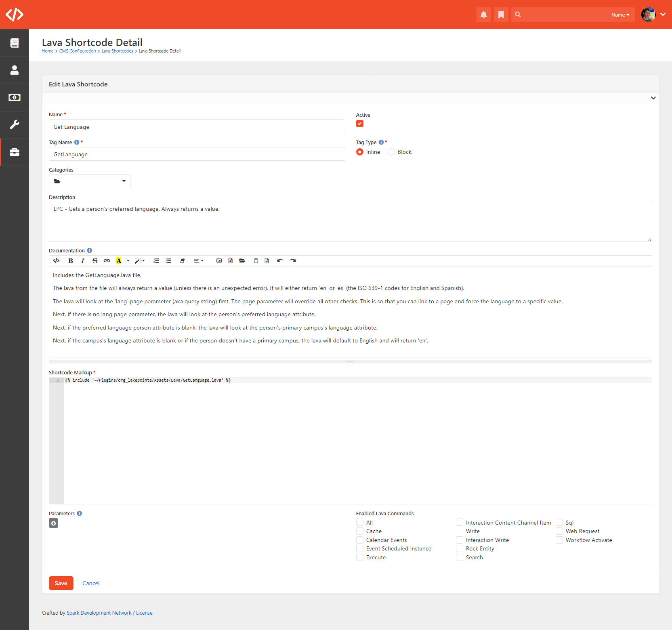Open the magic wand style dropdown
672x630 pixels.
pyautogui.click(x=140, y=261)
